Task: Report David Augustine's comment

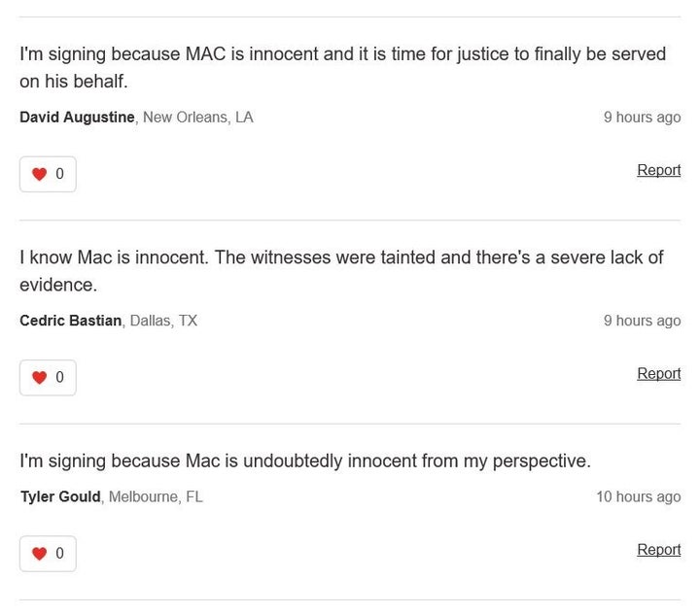Action: tap(658, 170)
